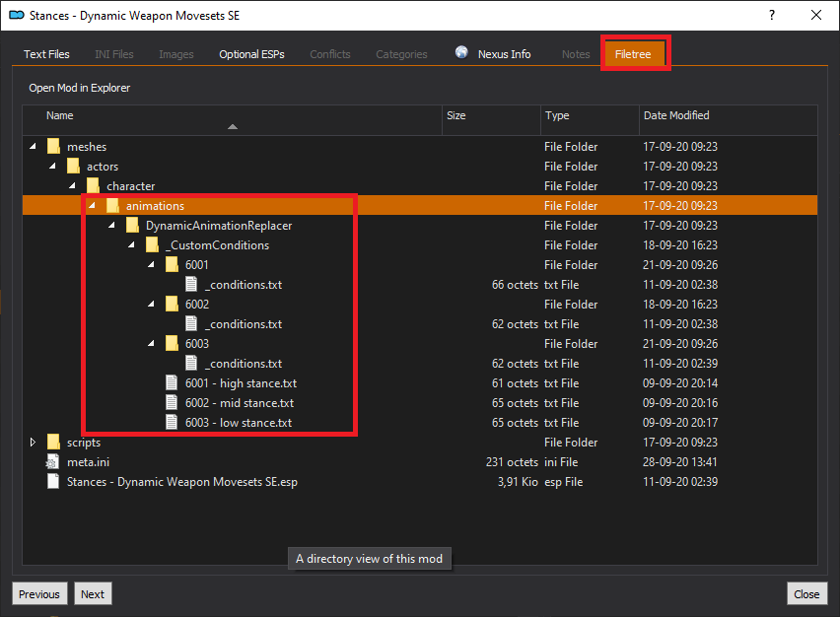The width and height of the screenshot is (840, 617).
Task: Switch to the Text Files tab
Action: [46, 54]
